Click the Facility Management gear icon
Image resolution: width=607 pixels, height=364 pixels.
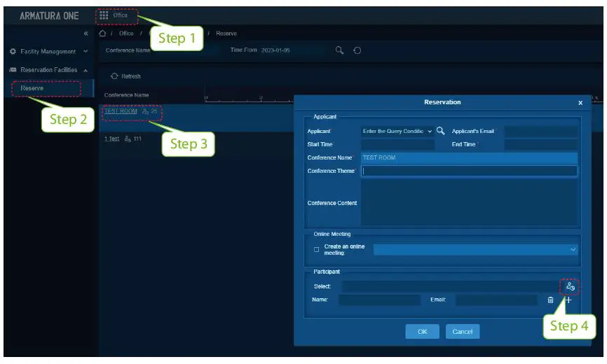tap(13, 51)
